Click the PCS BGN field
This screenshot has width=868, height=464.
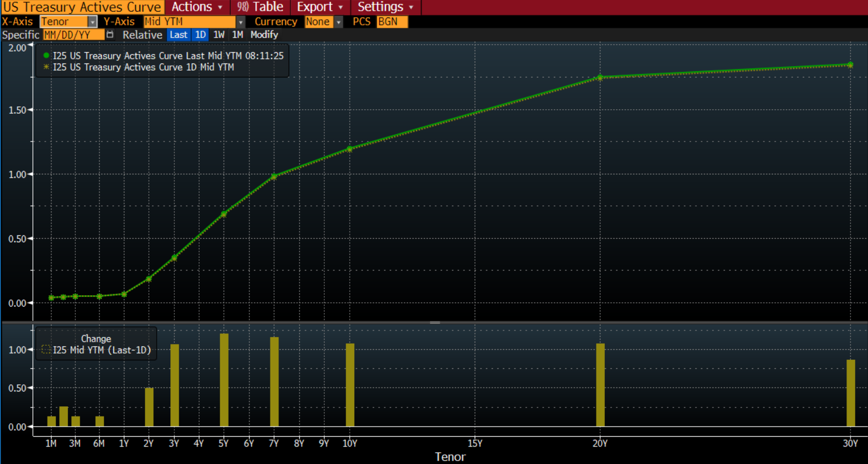click(392, 22)
